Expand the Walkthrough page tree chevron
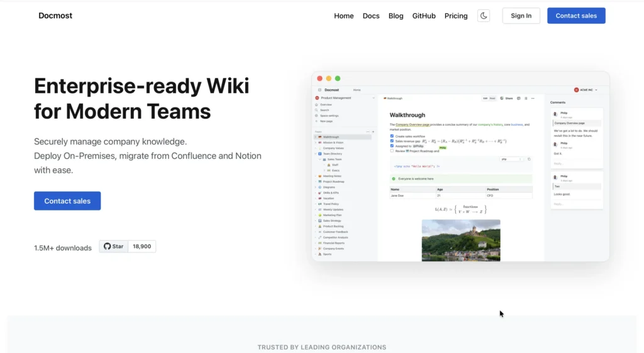Image resolution: width=644 pixels, height=353 pixels. pyautogui.click(x=316, y=137)
